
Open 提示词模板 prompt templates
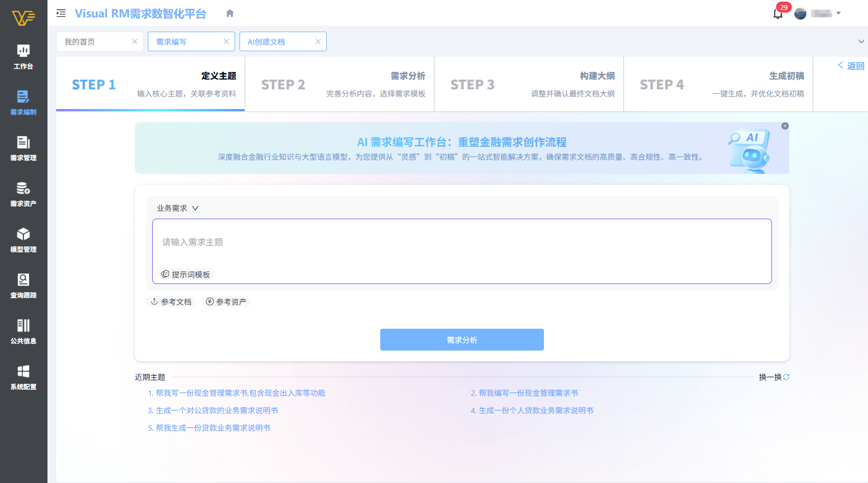coord(185,274)
